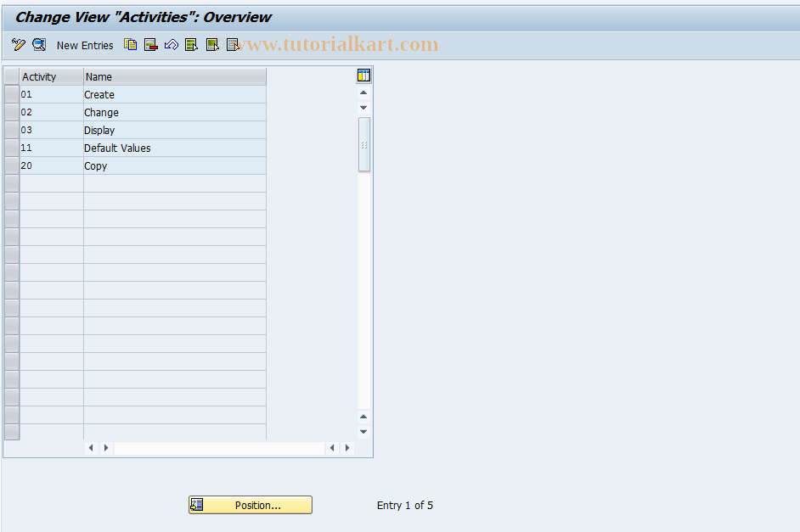The image size is (800, 532).
Task: Click the Display name cell
Action: click(175, 130)
